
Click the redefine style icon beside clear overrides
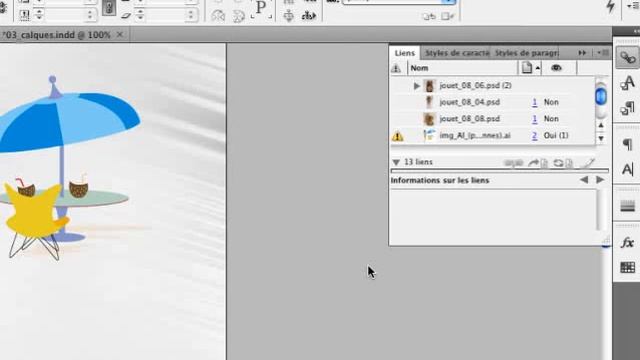(447, 16)
